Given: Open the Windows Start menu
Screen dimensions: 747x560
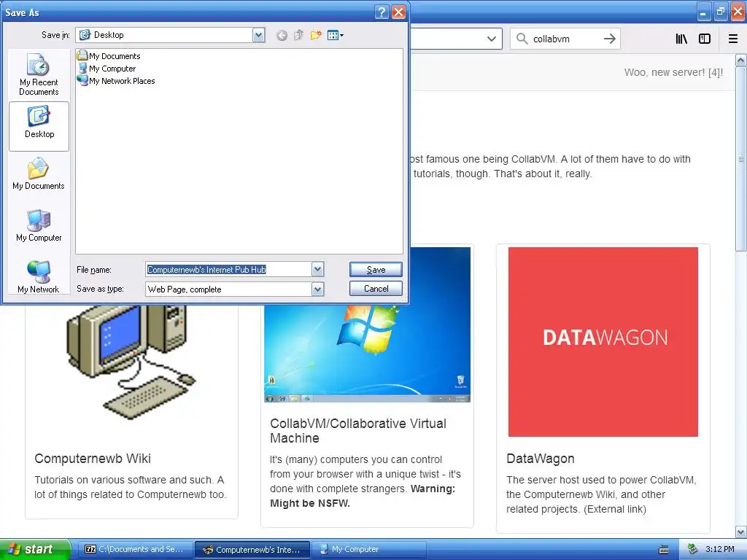Looking at the screenshot, I should coord(35,549).
